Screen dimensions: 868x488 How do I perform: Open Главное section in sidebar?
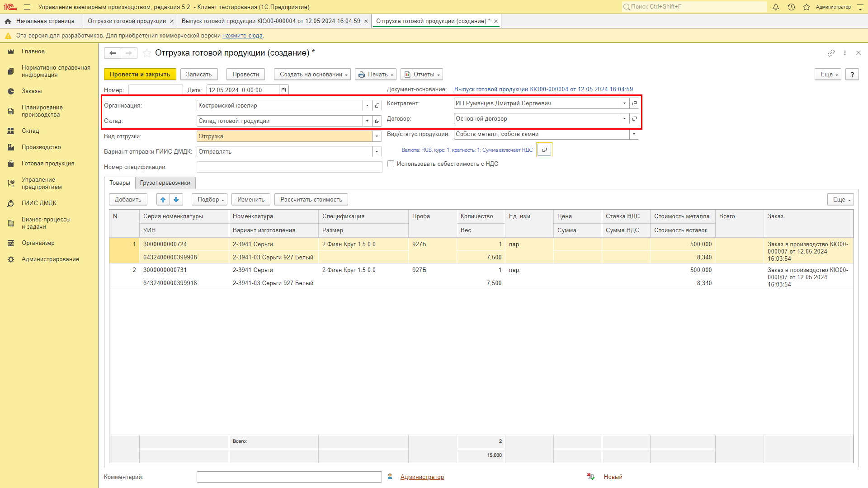pyautogui.click(x=33, y=52)
